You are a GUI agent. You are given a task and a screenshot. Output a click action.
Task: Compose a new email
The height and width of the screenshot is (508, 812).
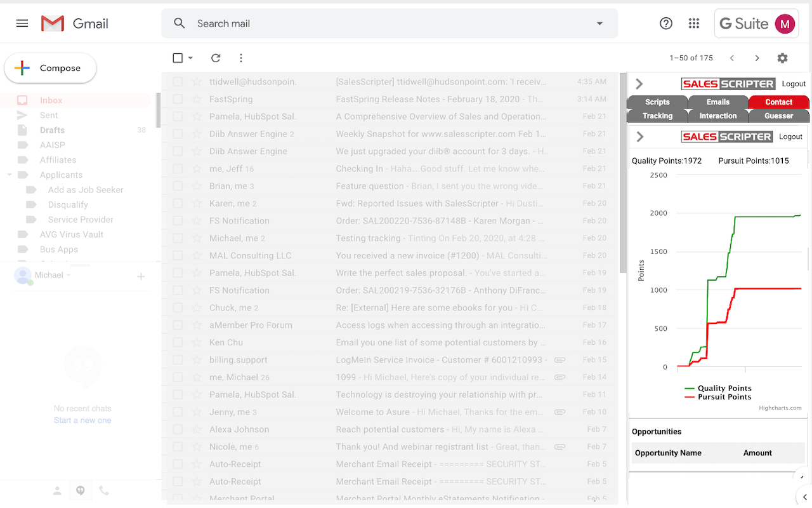click(50, 68)
